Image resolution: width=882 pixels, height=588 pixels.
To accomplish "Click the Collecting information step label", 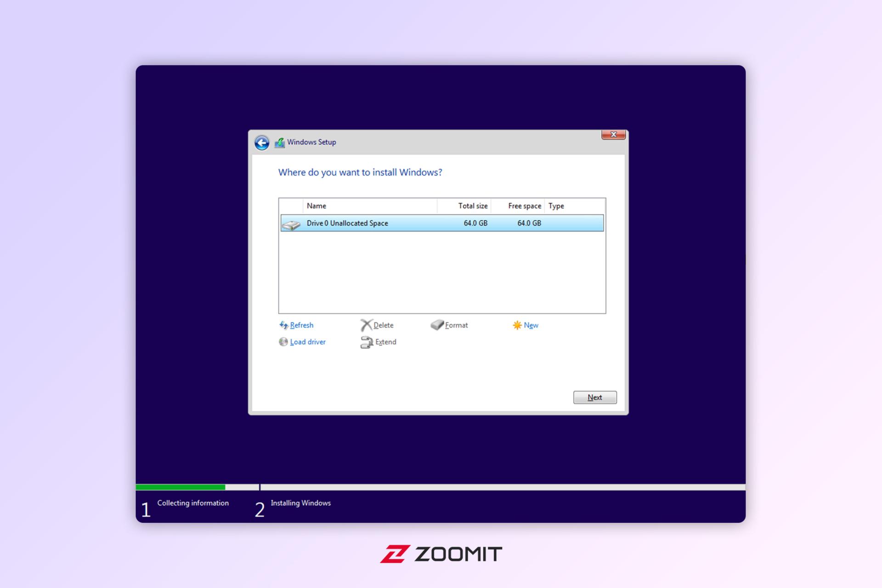I will [193, 503].
